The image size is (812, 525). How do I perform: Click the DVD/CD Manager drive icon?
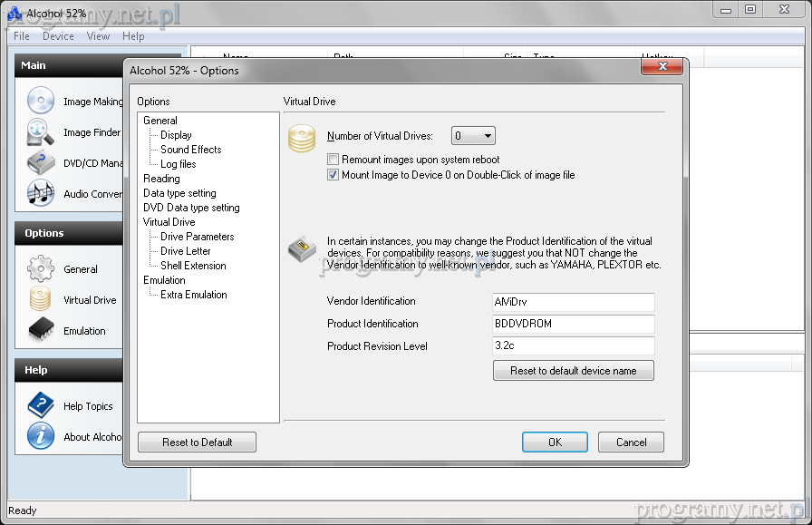tap(41, 163)
